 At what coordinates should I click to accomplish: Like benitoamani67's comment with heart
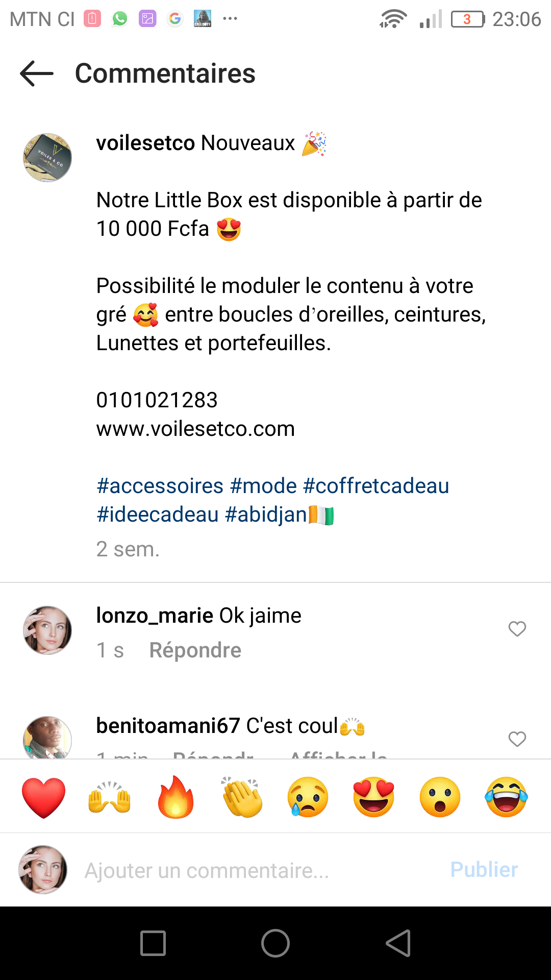(517, 739)
